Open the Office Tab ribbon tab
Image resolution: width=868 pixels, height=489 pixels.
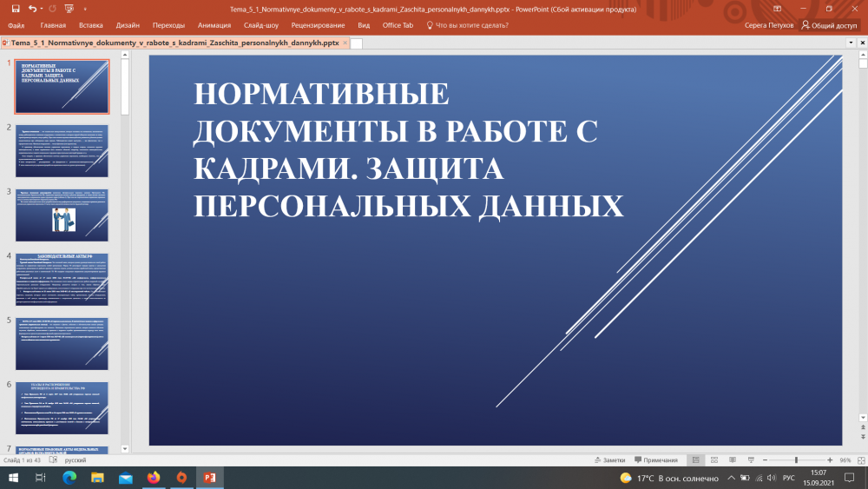pyautogui.click(x=398, y=25)
